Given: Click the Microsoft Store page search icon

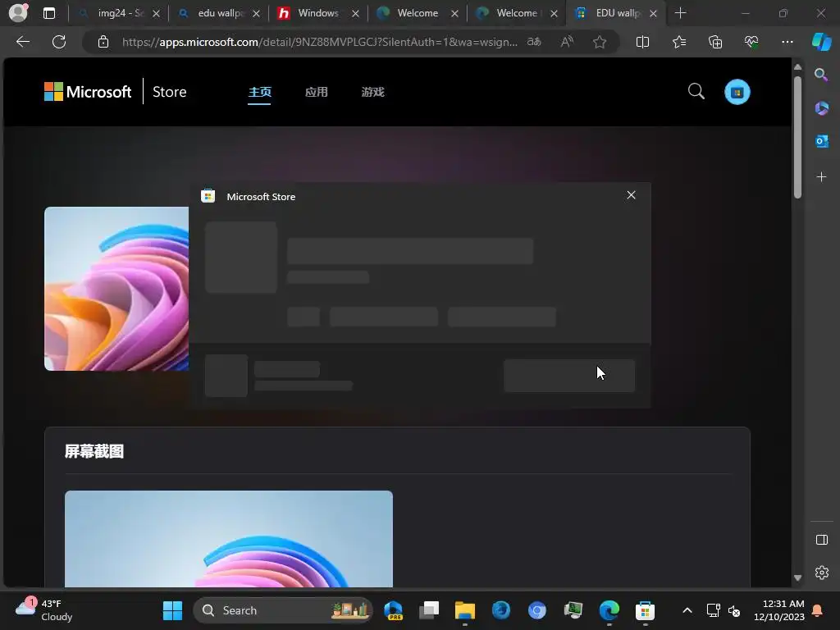Looking at the screenshot, I should point(696,92).
